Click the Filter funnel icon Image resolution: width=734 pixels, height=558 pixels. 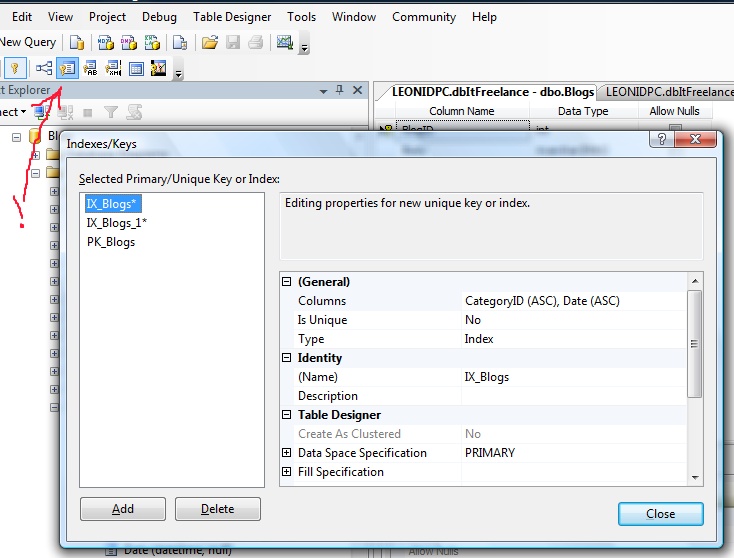(111, 112)
